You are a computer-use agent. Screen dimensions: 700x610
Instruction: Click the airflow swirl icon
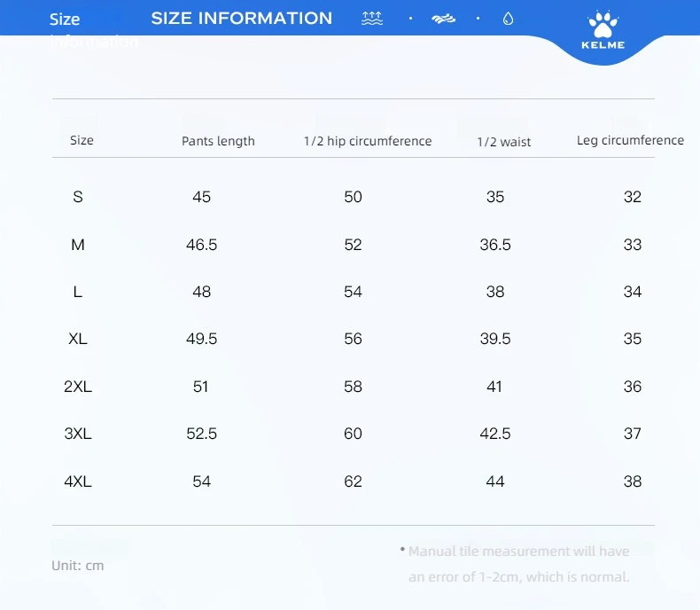(x=443, y=19)
